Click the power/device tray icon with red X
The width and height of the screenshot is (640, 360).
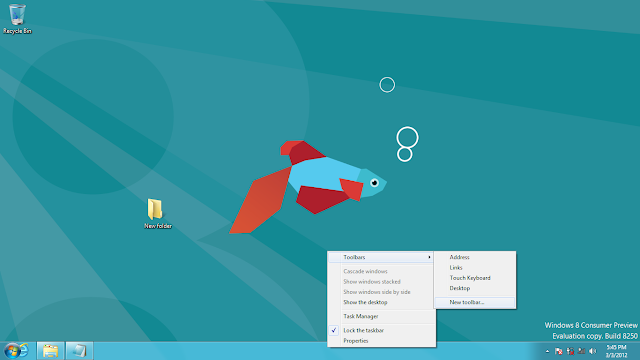(570, 351)
